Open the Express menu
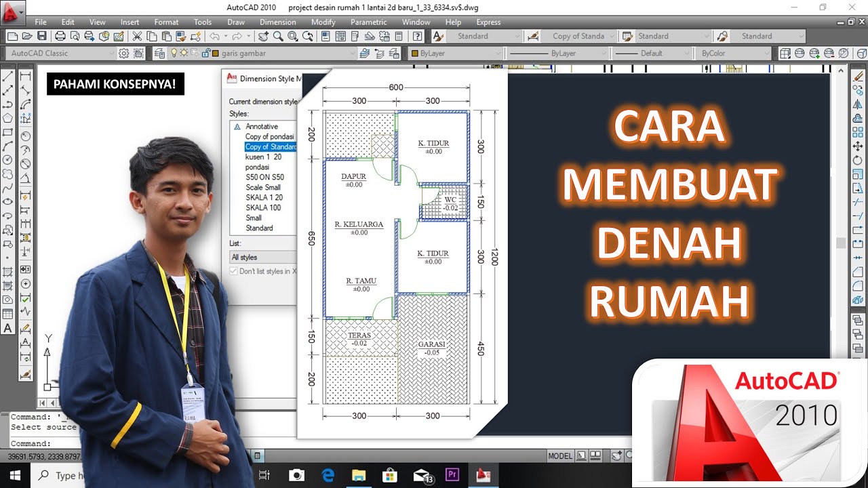Image resolution: width=868 pixels, height=488 pixels. click(488, 22)
